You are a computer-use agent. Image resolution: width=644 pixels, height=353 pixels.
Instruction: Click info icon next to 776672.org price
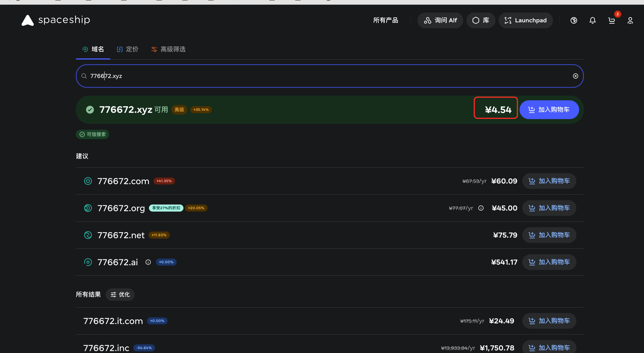[x=481, y=208]
